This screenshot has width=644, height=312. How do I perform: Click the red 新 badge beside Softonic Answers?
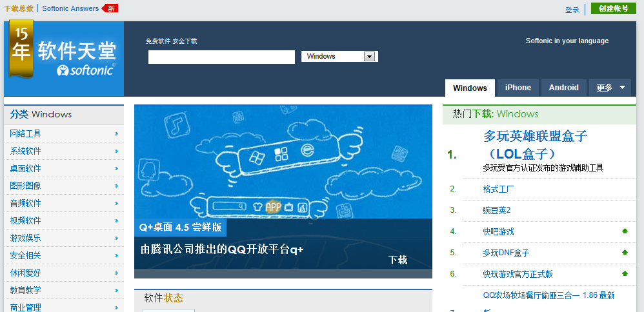[110, 8]
